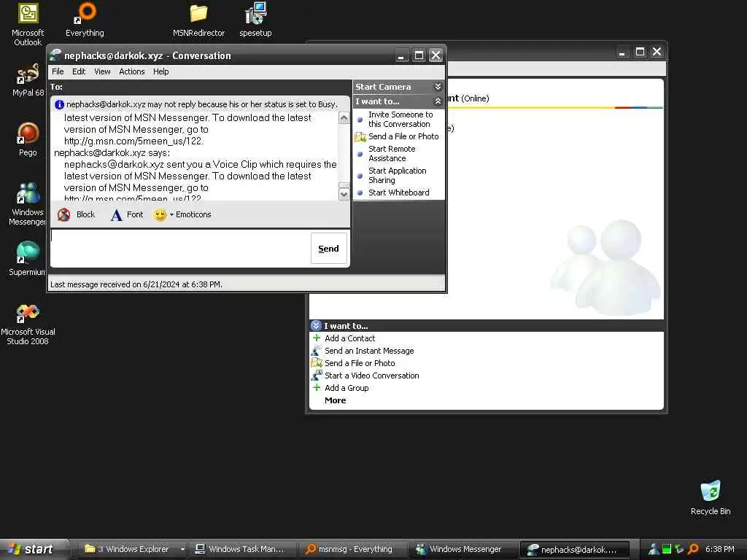747x560 pixels.
Task: Open the View menu
Action: coord(102,71)
